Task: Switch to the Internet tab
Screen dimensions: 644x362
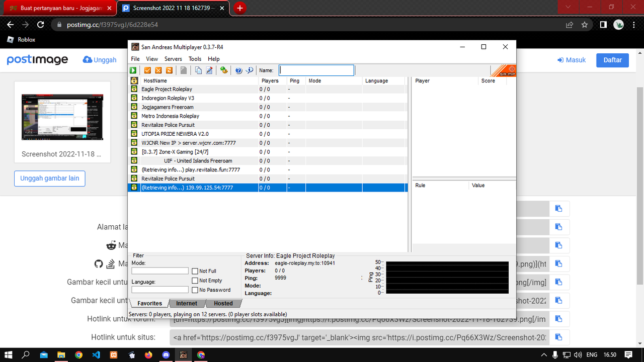Action: click(187, 303)
